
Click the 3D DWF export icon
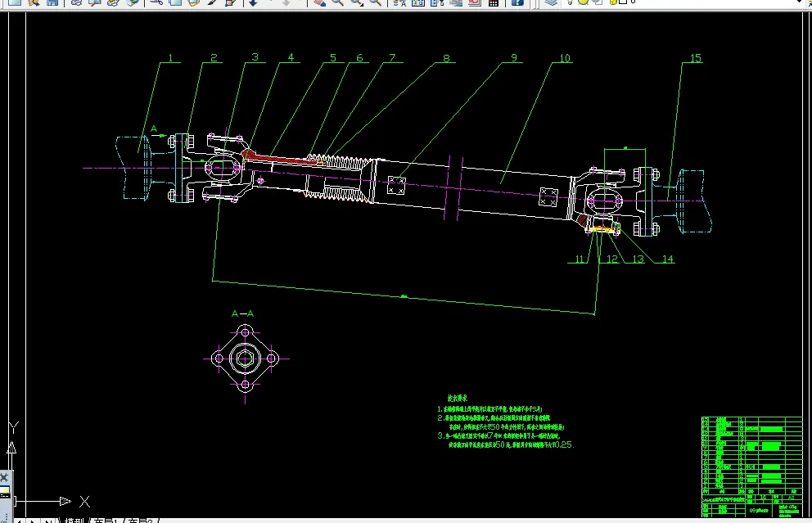(x=132, y=2)
